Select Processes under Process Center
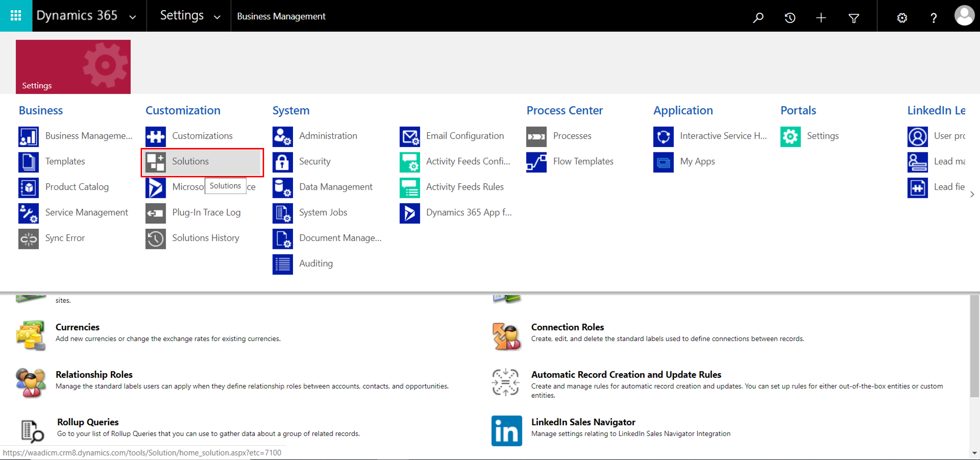The height and width of the screenshot is (460, 980). tap(572, 136)
